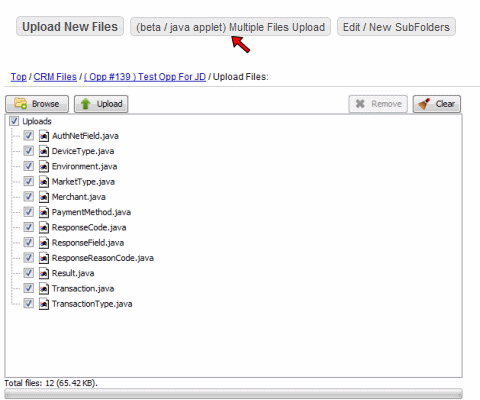Click the green Upload arrow icon

[x=86, y=104]
